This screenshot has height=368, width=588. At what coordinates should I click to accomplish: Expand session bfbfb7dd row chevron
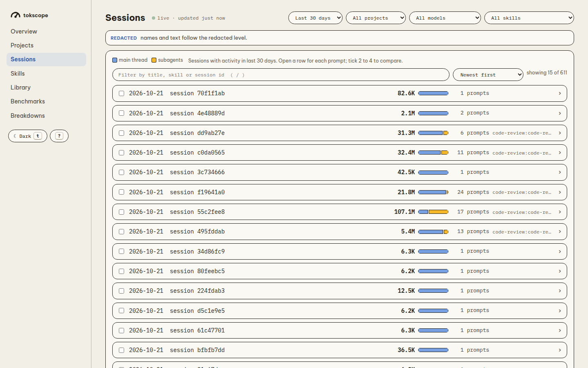tap(560, 350)
